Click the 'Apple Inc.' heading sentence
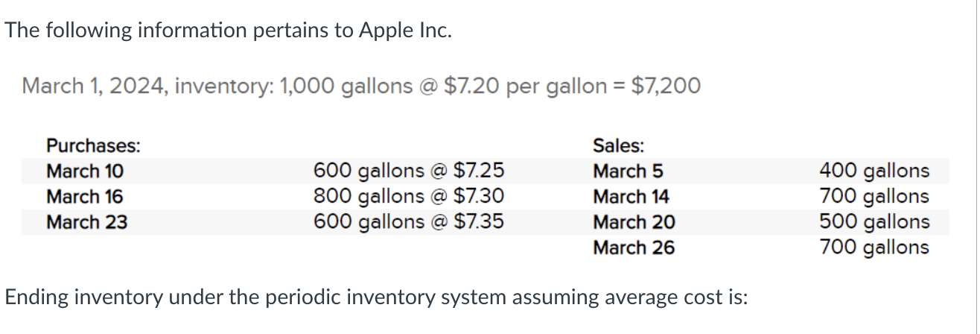This screenshot has width=980, height=334. [228, 31]
